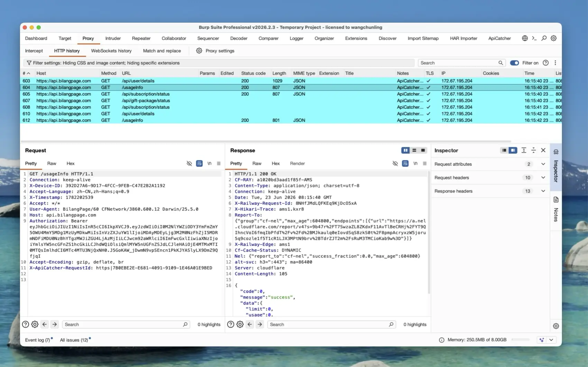Click Inspector expand all sections icon
Image resolution: width=588 pixels, height=367 pixels.
point(524,150)
